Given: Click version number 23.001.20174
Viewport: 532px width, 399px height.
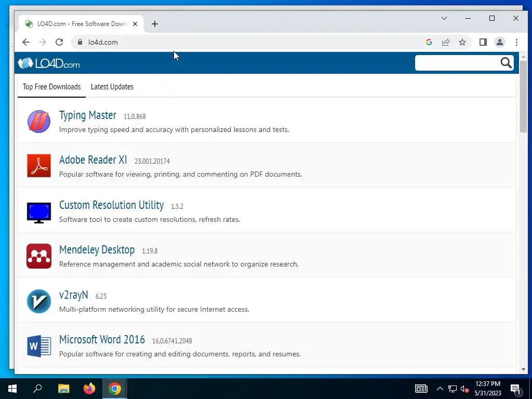Looking at the screenshot, I should coord(152,161).
